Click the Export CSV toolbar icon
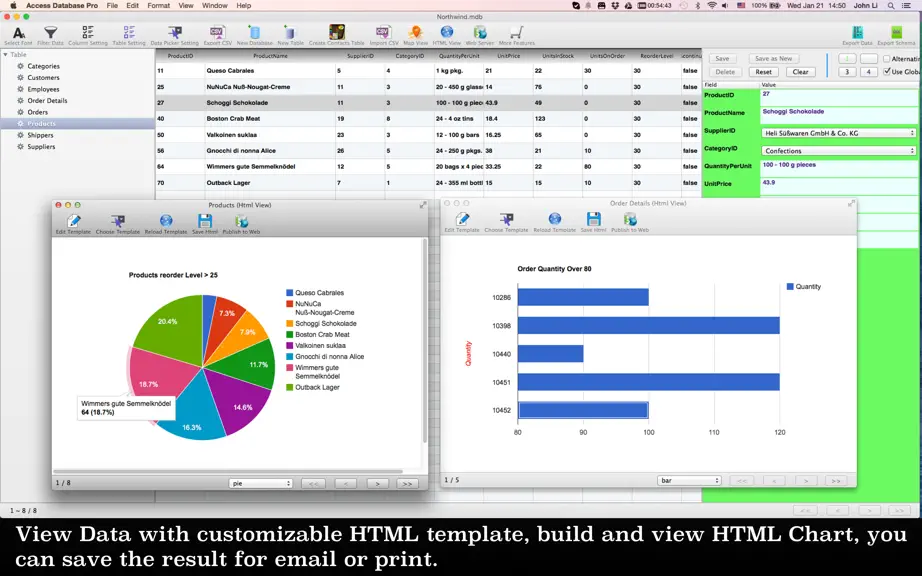This screenshot has width=922, height=576. tap(217, 32)
